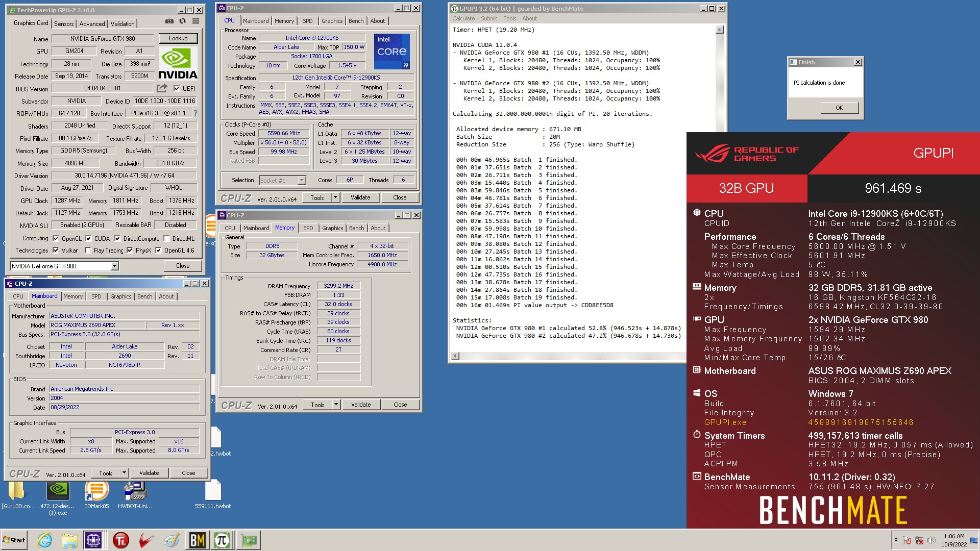Switch to the Advanced tab in GPU-Z
This screenshot has height=551, width=980.
[x=92, y=24]
